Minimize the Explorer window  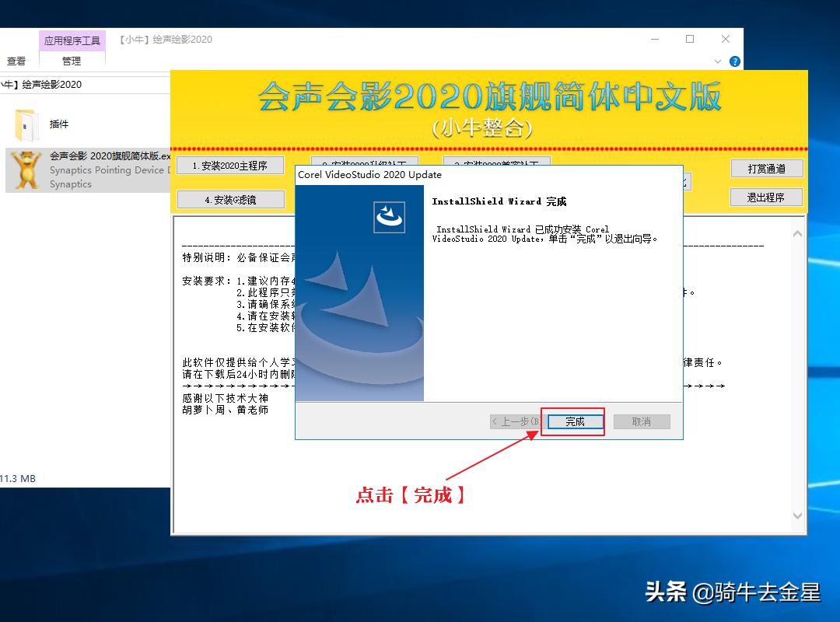[655, 39]
